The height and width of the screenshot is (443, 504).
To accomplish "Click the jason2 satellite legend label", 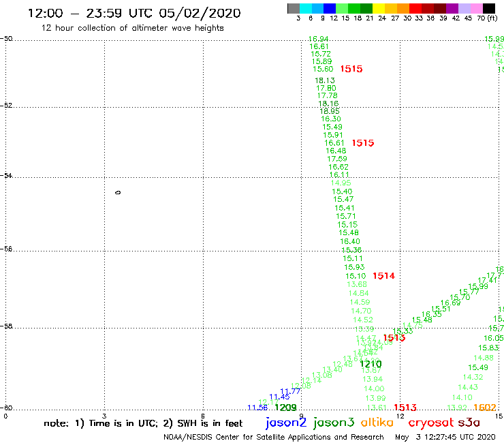I will tap(286, 423).
